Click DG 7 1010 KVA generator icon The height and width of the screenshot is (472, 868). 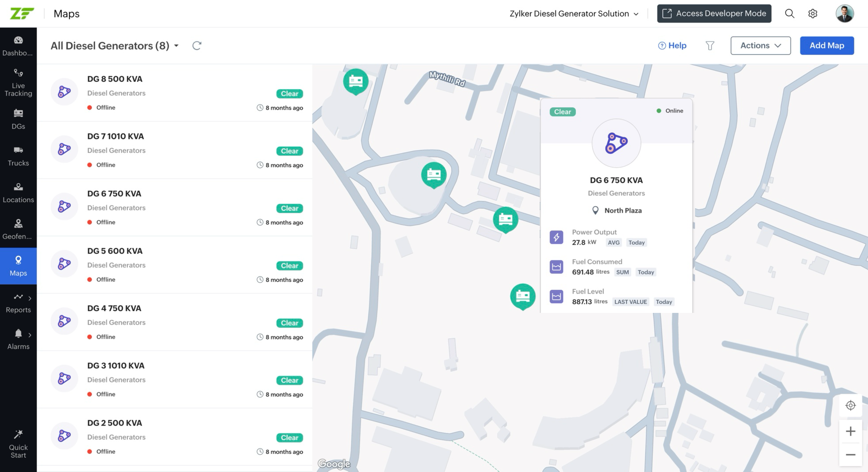click(x=64, y=149)
